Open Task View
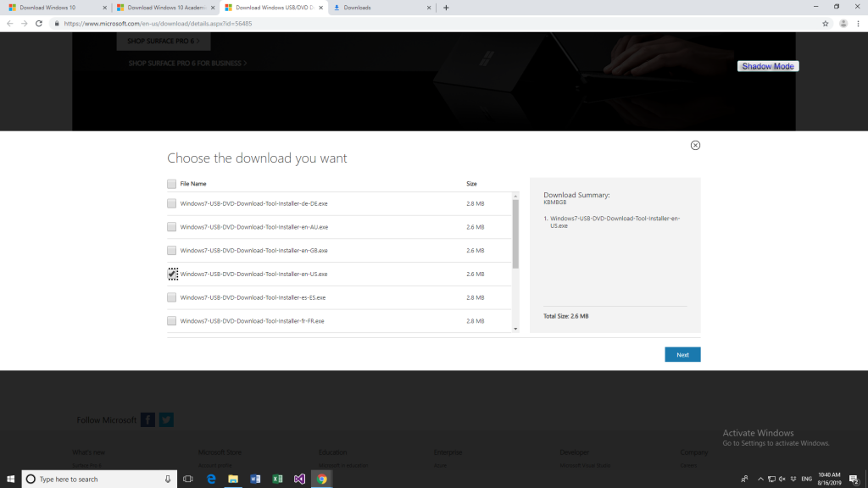 click(188, 480)
